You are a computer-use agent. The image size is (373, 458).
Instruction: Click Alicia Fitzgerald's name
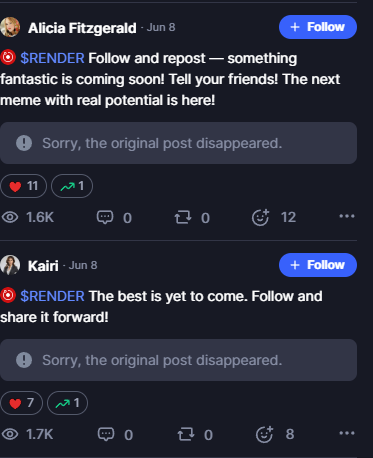click(x=82, y=28)
